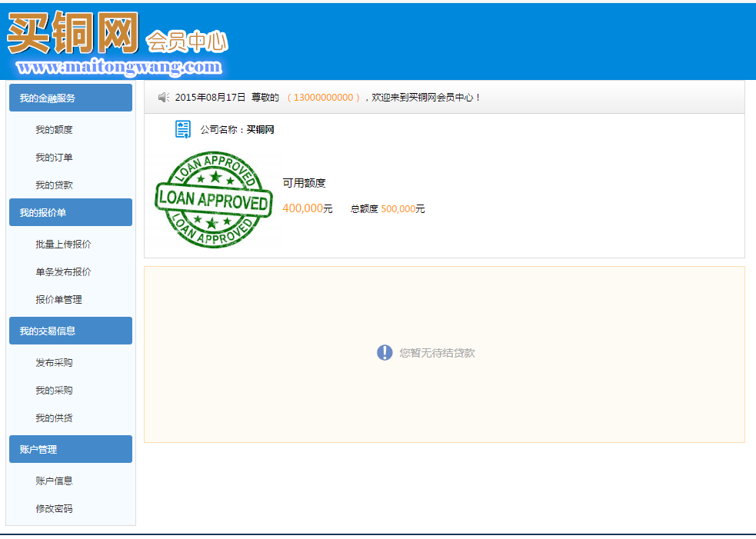Open 我的额度 page
This screenshot has width=756, height=539.
(54, 130)
